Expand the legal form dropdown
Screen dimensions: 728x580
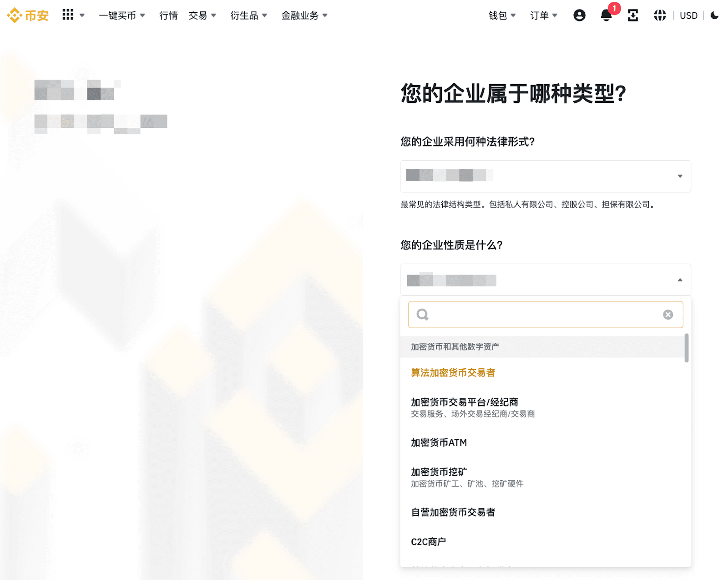[545, 176]
